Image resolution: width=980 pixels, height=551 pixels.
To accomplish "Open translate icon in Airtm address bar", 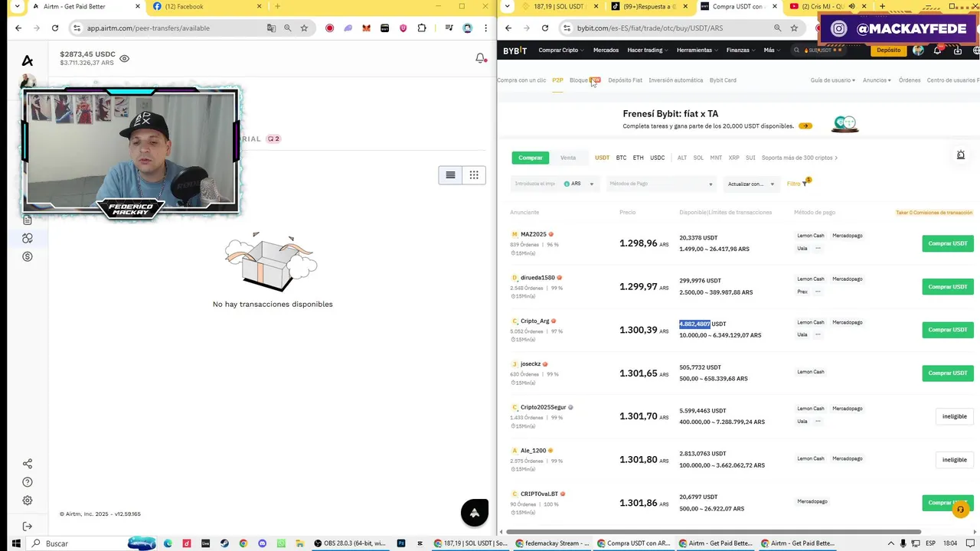I will (271, 28).
